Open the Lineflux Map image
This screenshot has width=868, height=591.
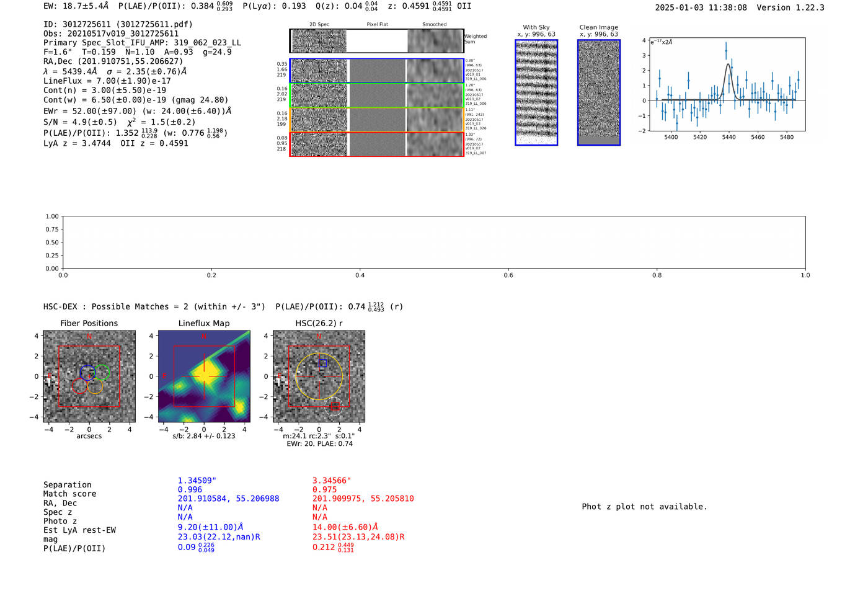coord(204,376)
